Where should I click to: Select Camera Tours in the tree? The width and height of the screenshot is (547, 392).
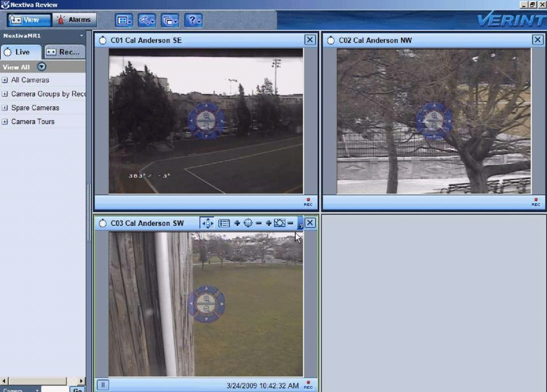tap(33, 122)
